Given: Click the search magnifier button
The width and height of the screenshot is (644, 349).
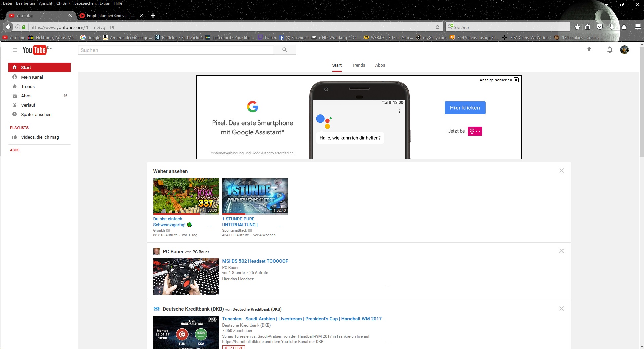Looking at the screenshot, I should [x=285, y=50].
